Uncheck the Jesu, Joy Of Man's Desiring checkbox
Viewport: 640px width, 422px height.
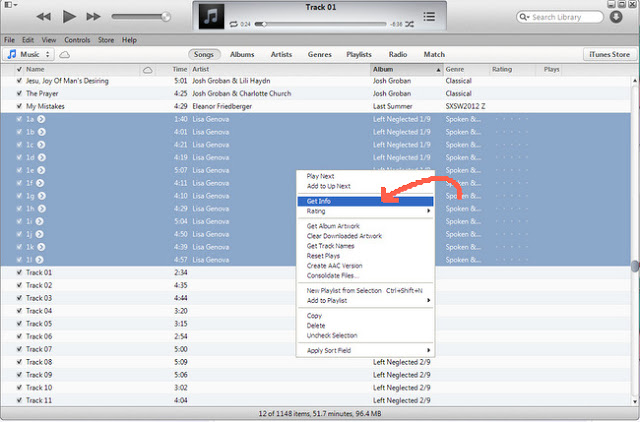click(x=19, y=81)
